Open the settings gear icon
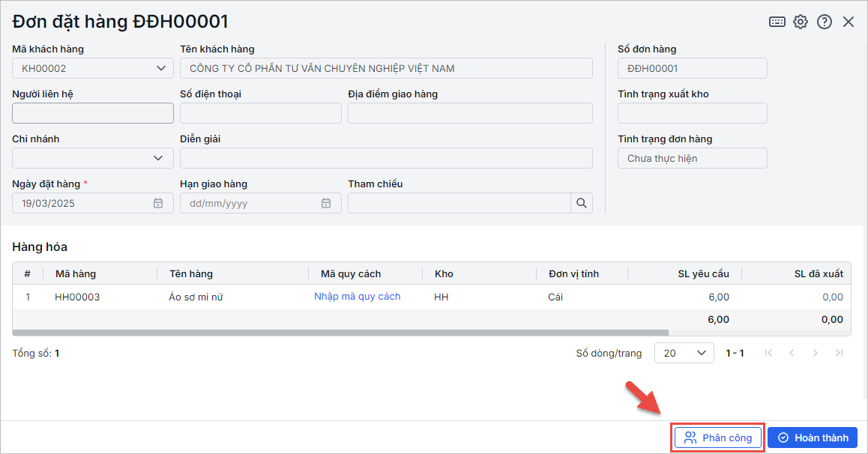868x454 pixels. [x=801, y=22]
